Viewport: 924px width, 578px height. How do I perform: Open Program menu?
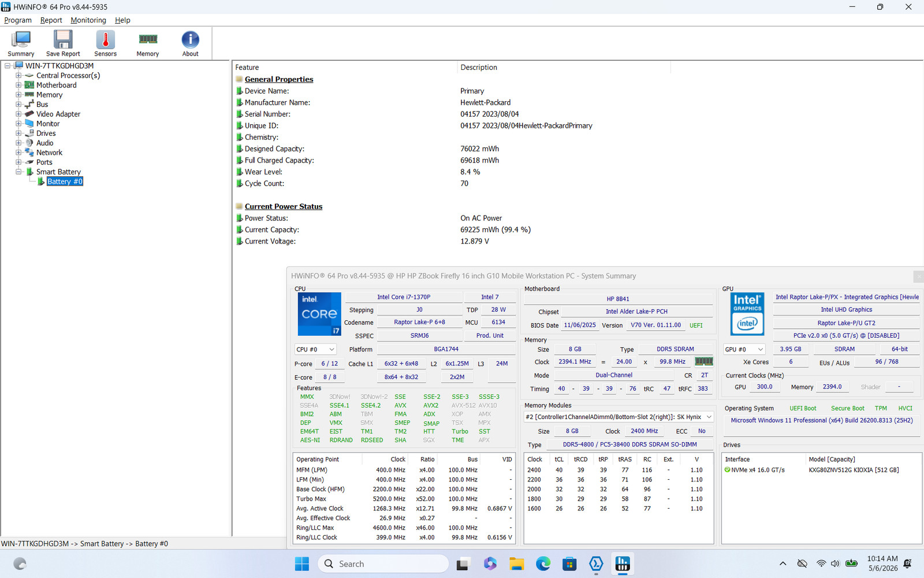(x=18, y=20)
